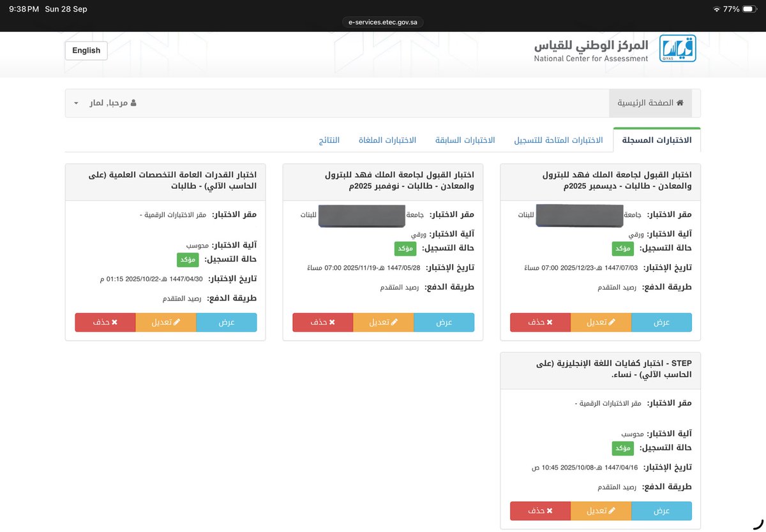Click مؤكد badge on STEP test
Image resolution: width=766 pixels, height=532 pixels.
(623, 448)
